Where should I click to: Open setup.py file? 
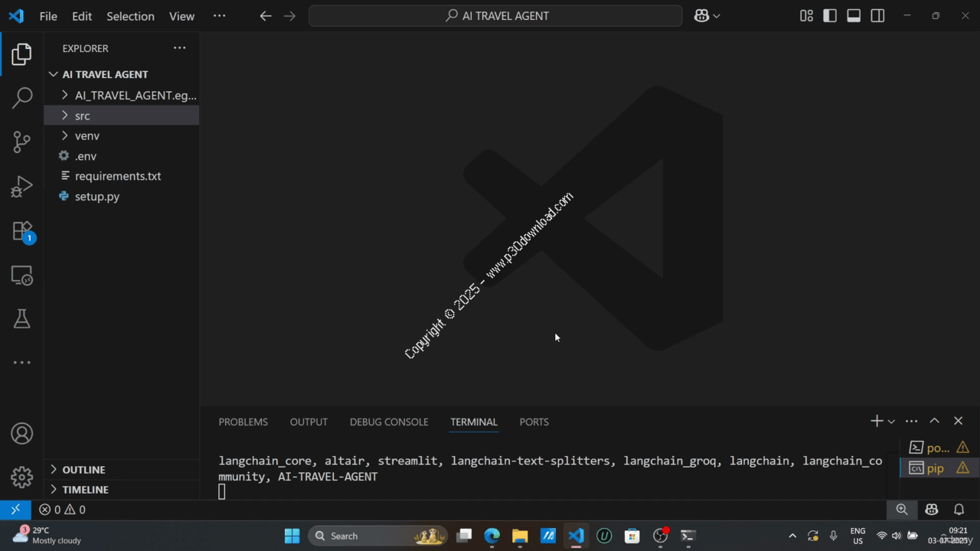[x=122, y=196]
